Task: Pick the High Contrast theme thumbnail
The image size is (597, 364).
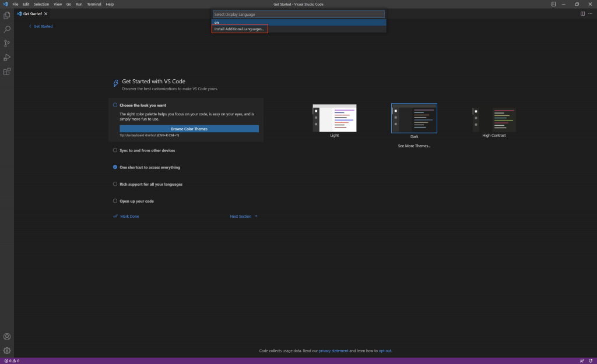Action: [x=494, y=119]
